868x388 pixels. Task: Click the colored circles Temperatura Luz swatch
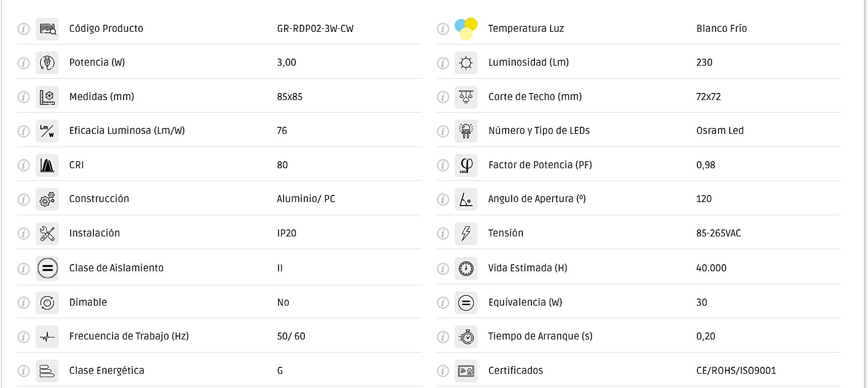click(466, 29)
